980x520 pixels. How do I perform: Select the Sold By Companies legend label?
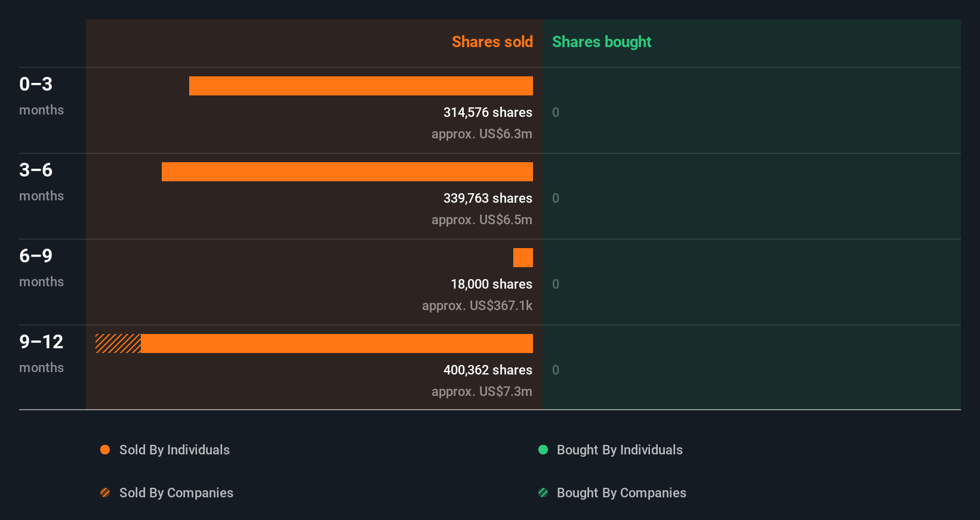pos(176,493)
